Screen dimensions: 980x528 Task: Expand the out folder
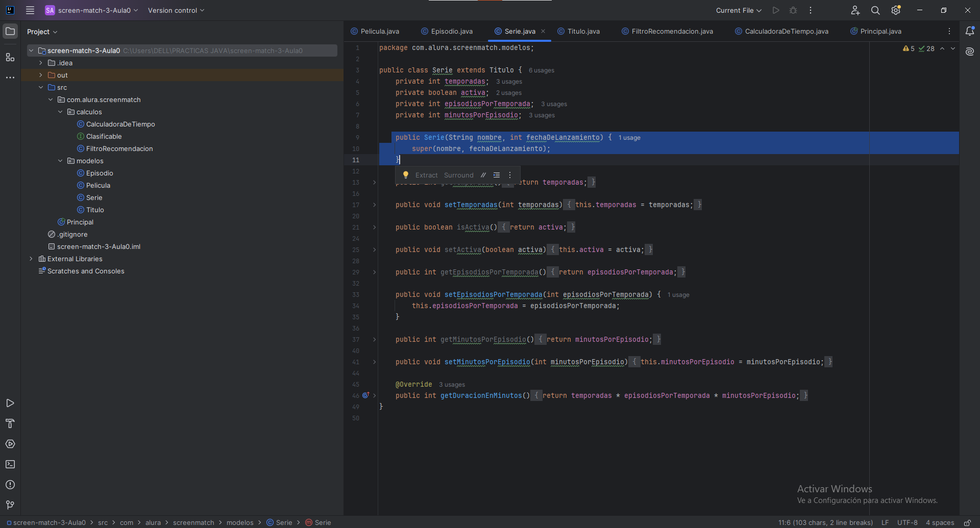[x=41, y=75]
